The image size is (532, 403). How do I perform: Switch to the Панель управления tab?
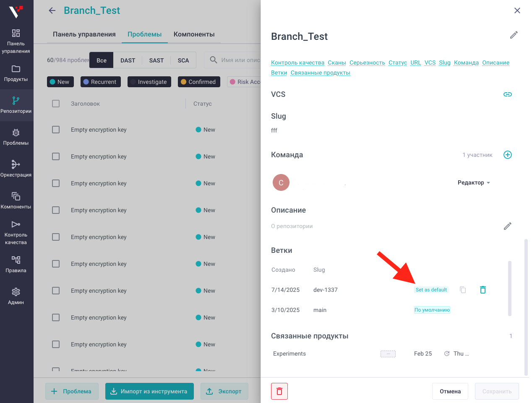point(84,34)
